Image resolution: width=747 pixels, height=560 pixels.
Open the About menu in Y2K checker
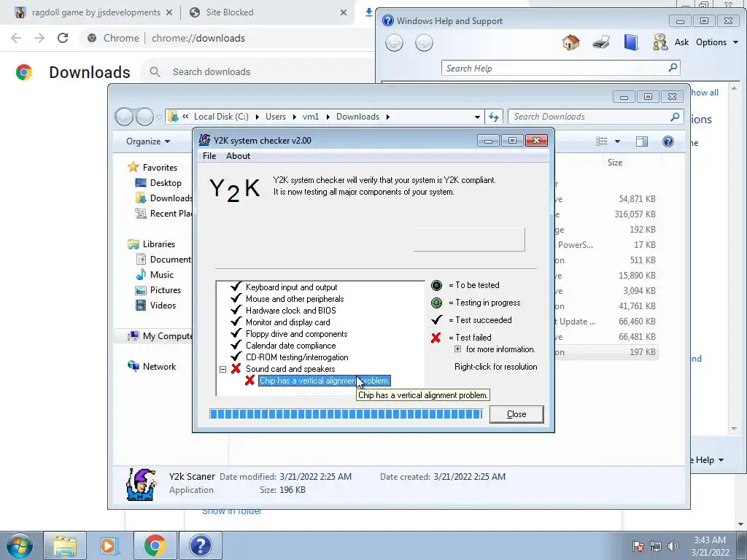point(238,156)
